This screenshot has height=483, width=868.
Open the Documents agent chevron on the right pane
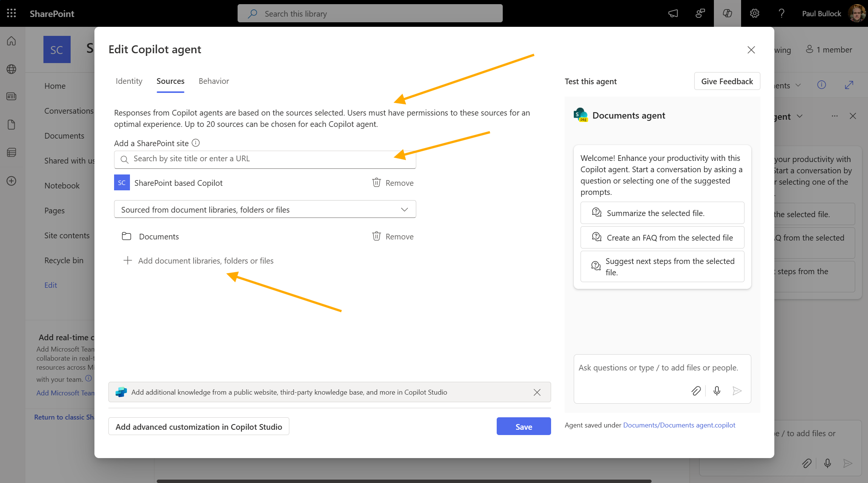[x=800, y=116]
